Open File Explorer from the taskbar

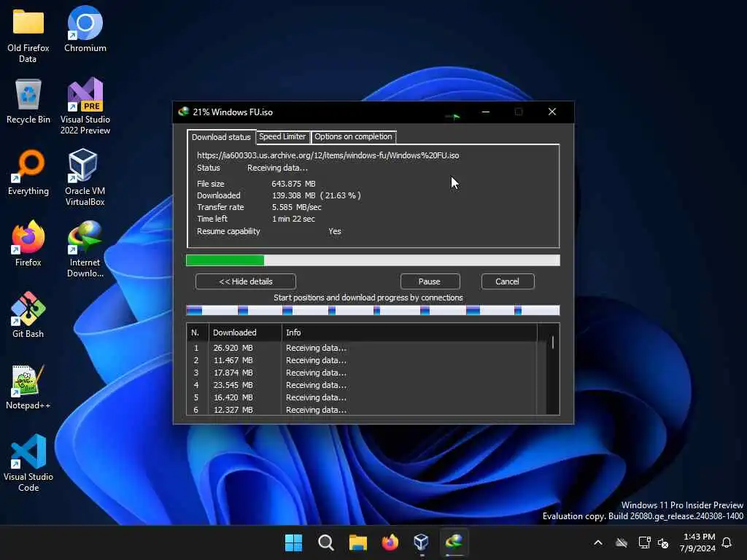[x=357, y=542]
